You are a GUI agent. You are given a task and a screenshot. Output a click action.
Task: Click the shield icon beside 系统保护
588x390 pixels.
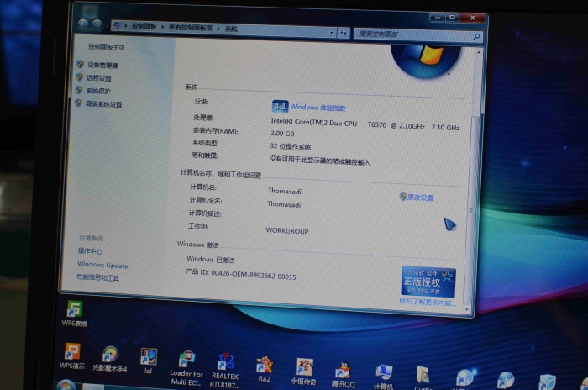(79, 90)
